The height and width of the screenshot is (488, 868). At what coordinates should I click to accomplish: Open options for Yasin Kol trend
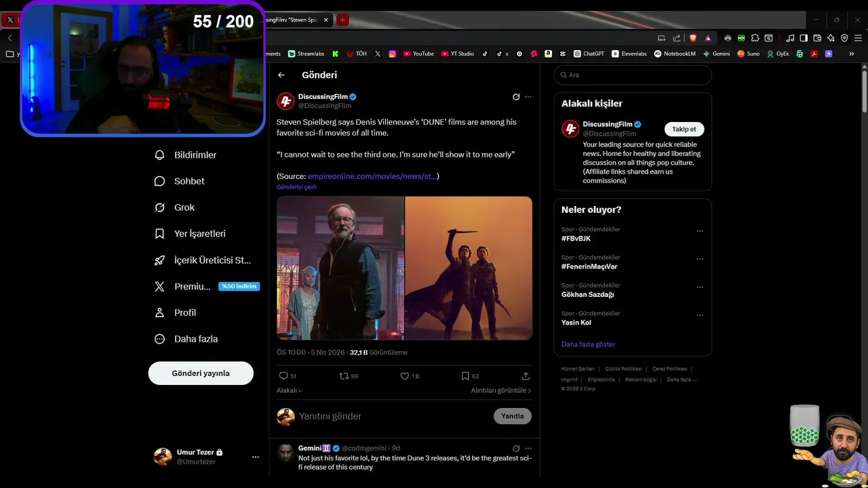point(700,315)
